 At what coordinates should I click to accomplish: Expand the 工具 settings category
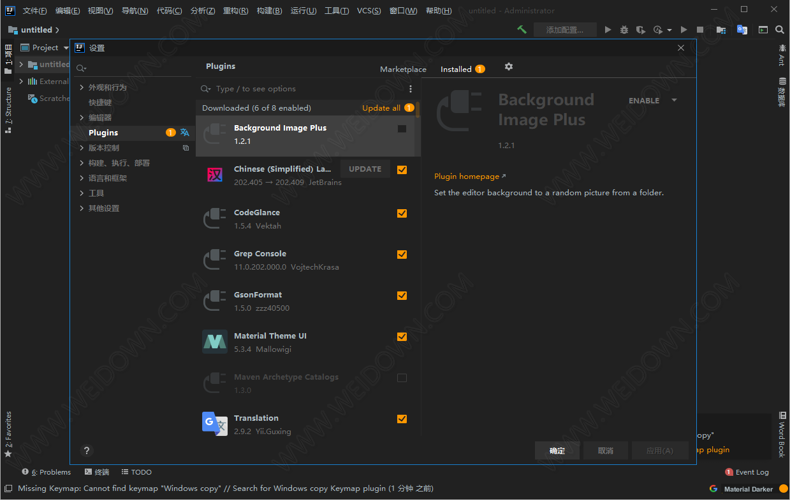[x=82, y=193]
